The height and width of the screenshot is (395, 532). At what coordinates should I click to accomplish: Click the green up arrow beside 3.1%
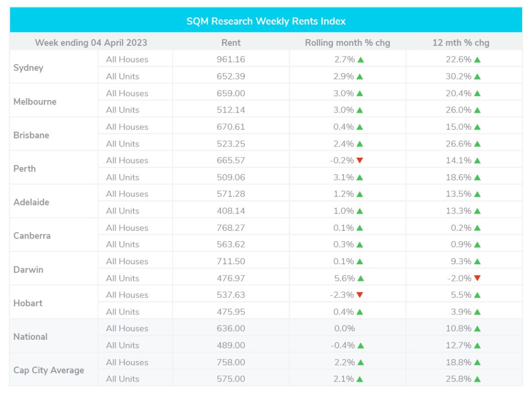click(x=360, y=178)
